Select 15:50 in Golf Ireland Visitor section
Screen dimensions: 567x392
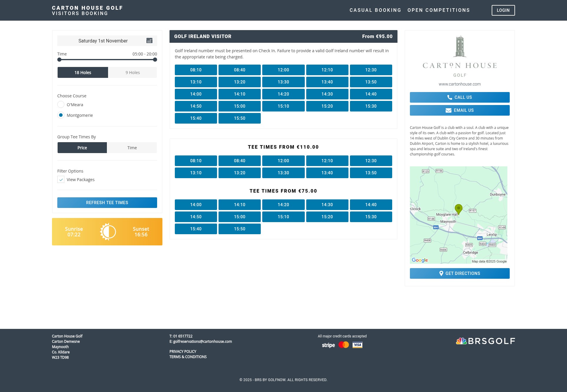(239, 118)
